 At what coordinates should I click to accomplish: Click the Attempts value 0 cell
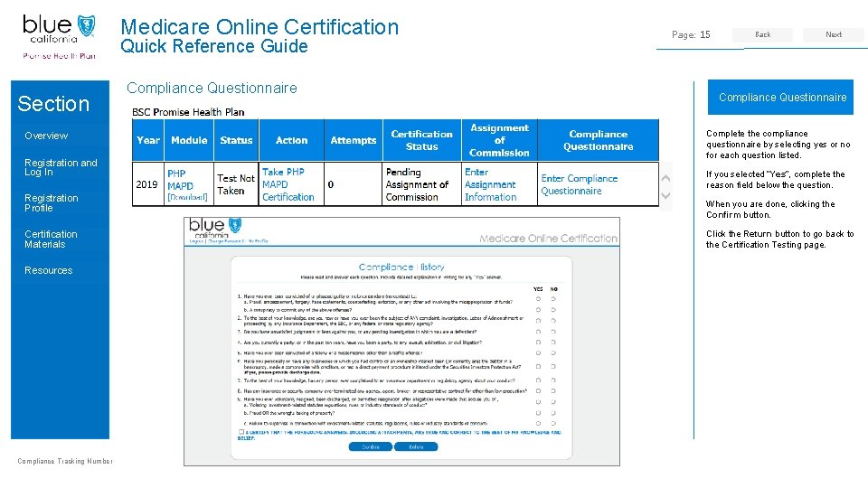[354, 184]
